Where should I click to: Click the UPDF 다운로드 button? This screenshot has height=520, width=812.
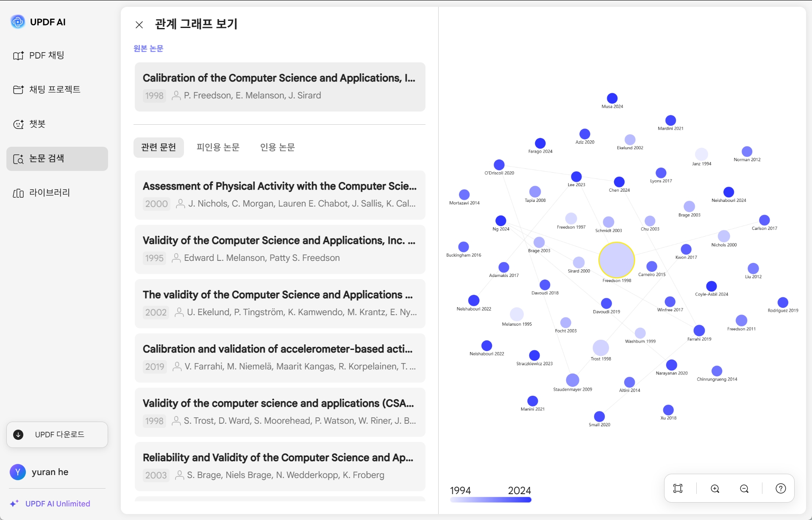point(57,435)
